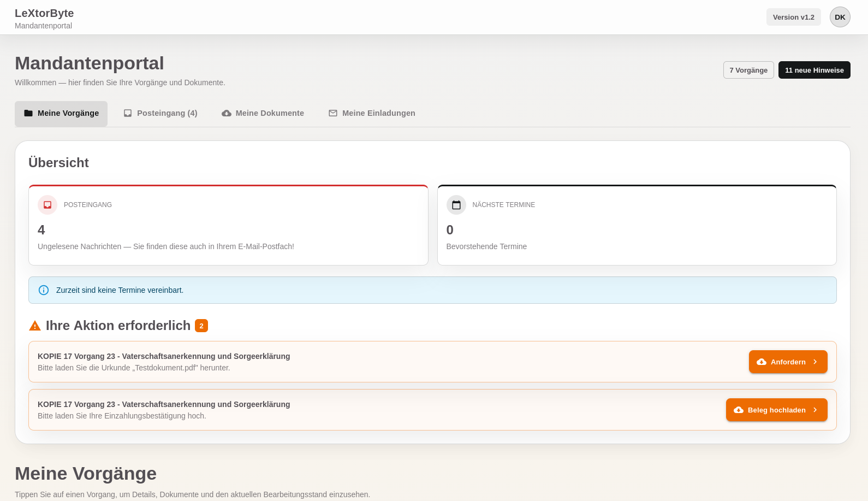Screen dimensions: 868x501
Task: Click the folder icon in Meine Vorgänge tab
Action: tap(28, 113)
